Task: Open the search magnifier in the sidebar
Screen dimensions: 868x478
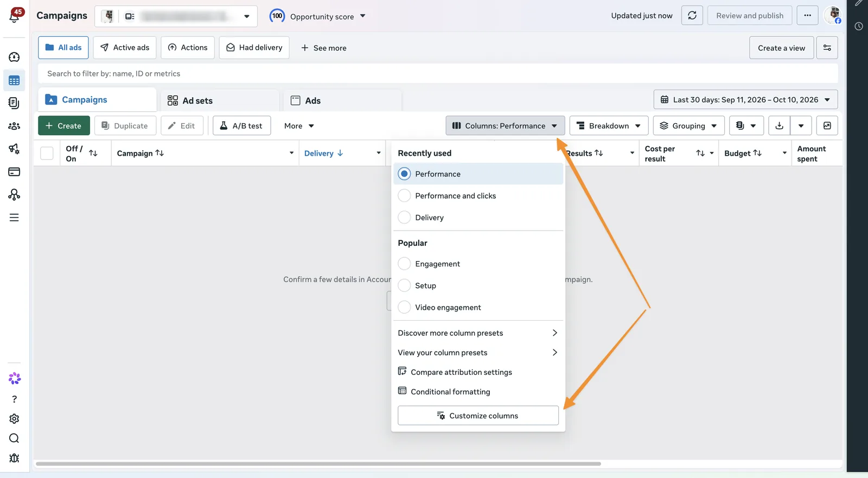Action: pos(14,438)
